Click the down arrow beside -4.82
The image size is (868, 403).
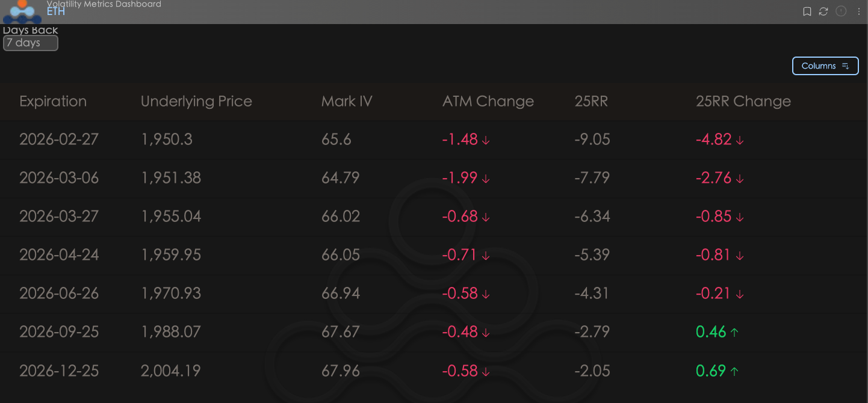740,140
